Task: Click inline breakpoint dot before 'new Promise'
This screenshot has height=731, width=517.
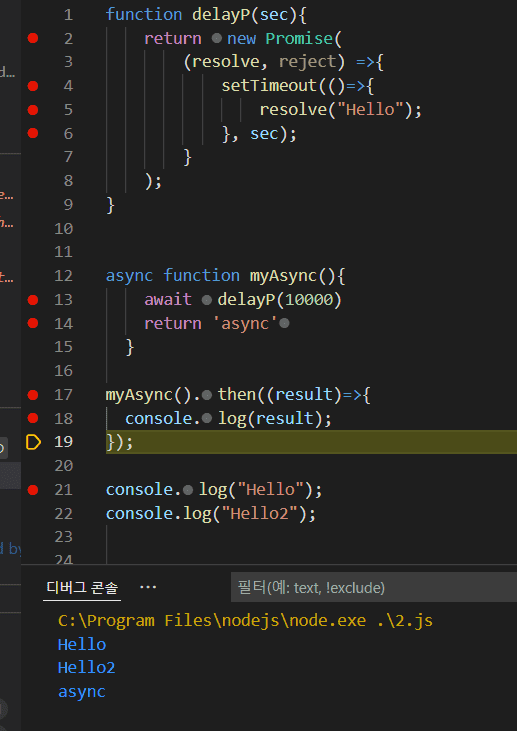Action: pyautogui.click(x=216, y=38)
